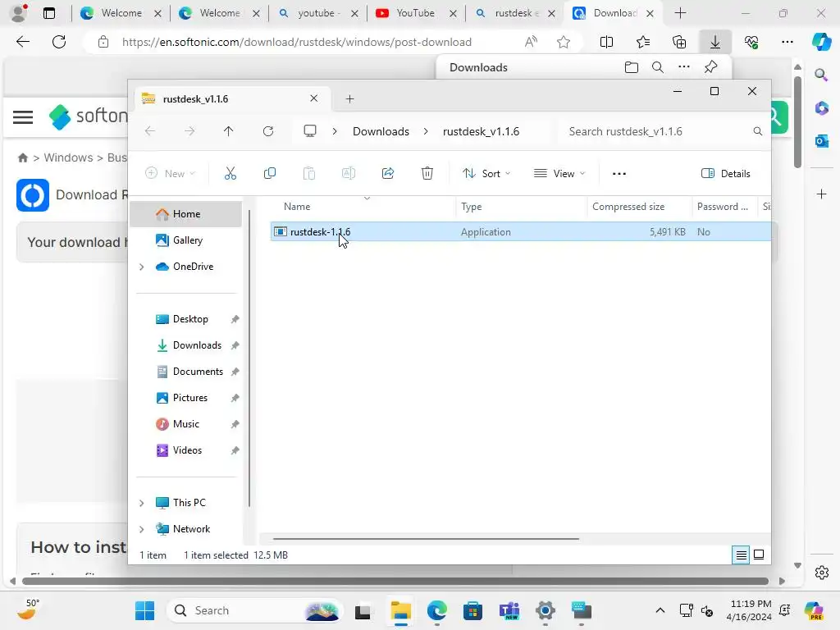Refresh the Explorer folder view
Image resolution: width=840 pixels, height=630 pixels.
268,131
